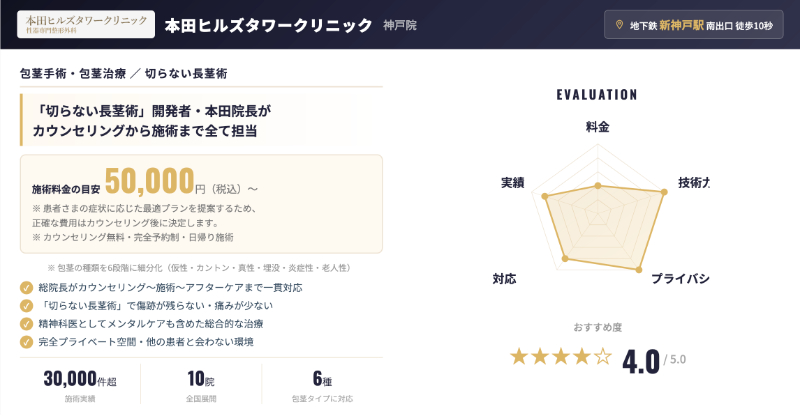Click the check icon beside 「切らない長茎術」で傷跡
800x418 pixels.
pyautogui.click(x=26, y=306)
